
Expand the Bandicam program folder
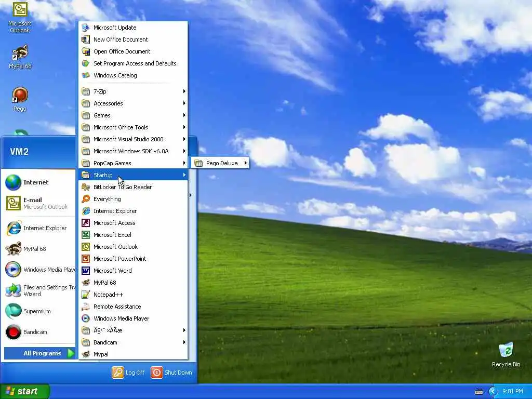[x=133, y=342]
